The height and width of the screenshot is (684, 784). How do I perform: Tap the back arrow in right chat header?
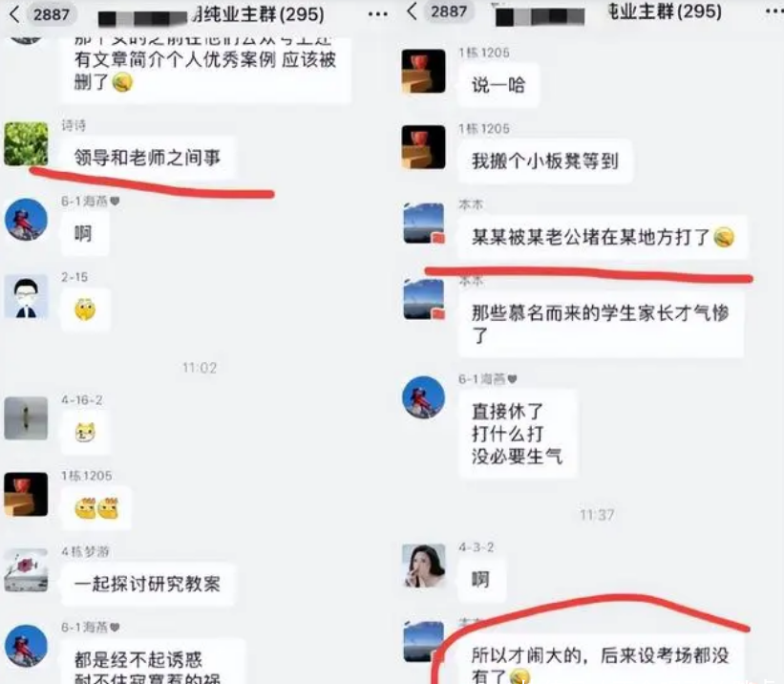412,11
